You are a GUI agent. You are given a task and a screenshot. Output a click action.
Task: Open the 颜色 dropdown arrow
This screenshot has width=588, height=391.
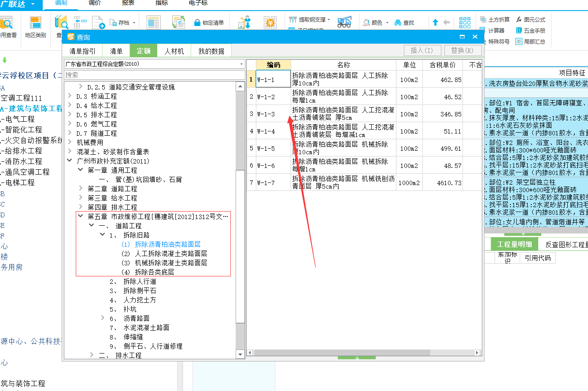(387, 23)
